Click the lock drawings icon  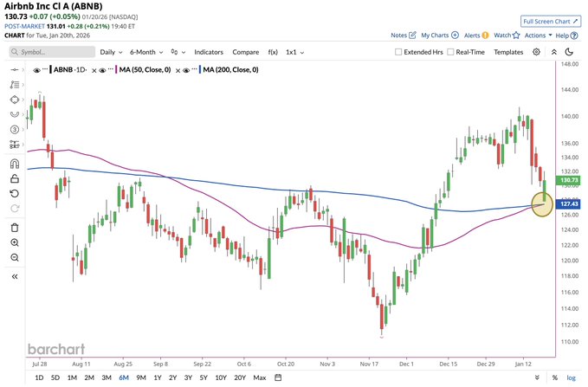[x=15, y=178]
